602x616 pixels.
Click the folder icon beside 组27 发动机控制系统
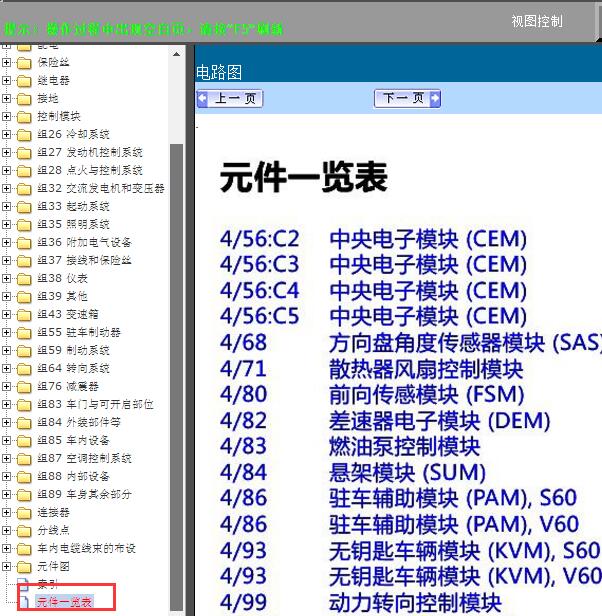pos(24,153)
